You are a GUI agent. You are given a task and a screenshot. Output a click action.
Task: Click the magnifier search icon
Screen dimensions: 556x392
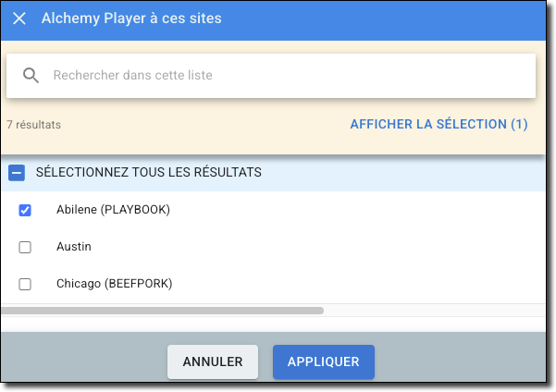coord(31,76)
